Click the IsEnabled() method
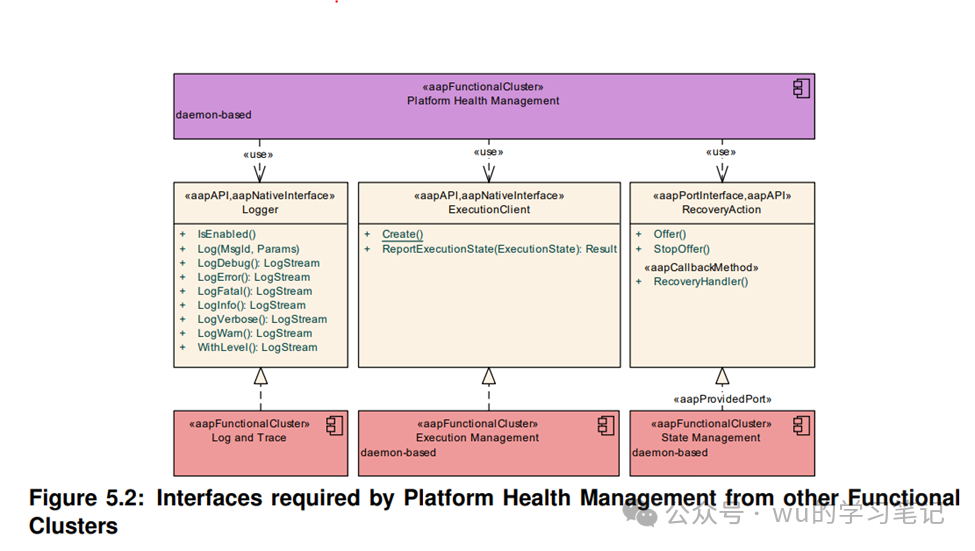This screenshot has height=551, width=975. click(x=226, y=234)
